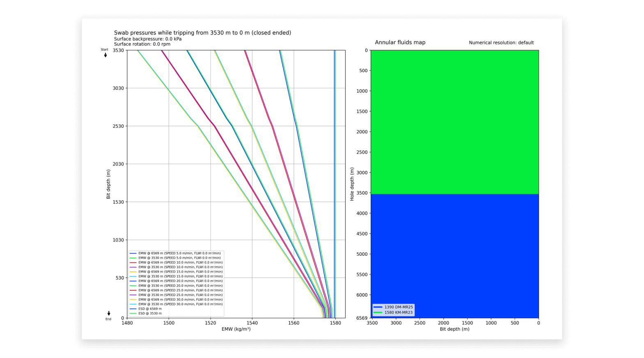Click EMW @ 6569 m SPEED 5.0 legend entry
This screenshot has width=644, height=358.
[179, 253]
